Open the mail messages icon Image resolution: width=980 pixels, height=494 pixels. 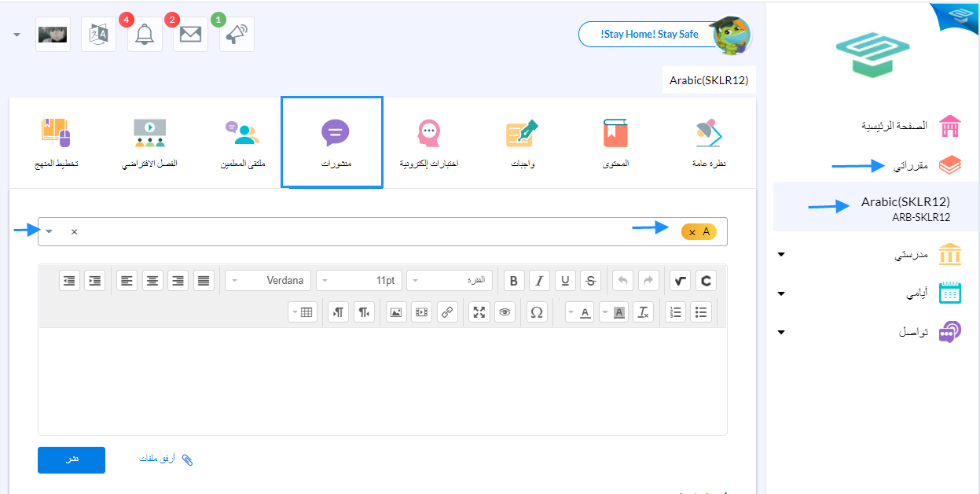point(190,35)
